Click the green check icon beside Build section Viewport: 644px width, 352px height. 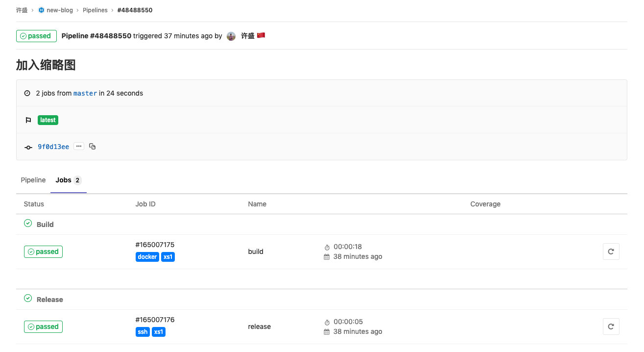[x=28, y=223]
